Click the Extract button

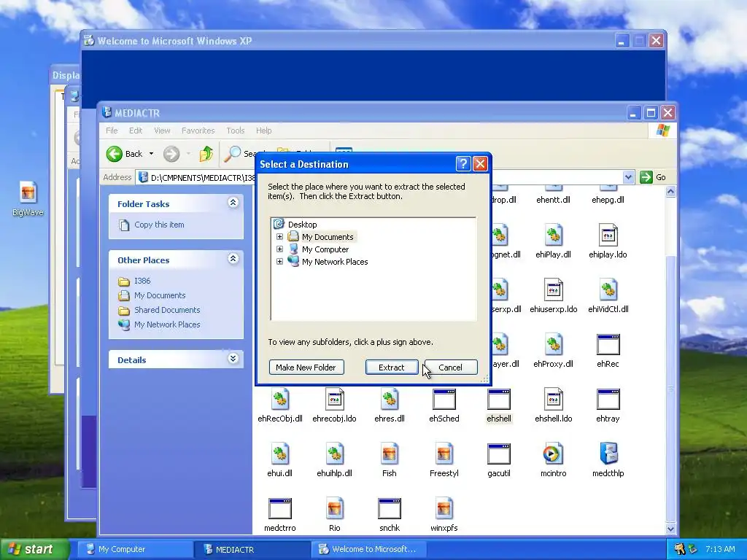[392, 367]
